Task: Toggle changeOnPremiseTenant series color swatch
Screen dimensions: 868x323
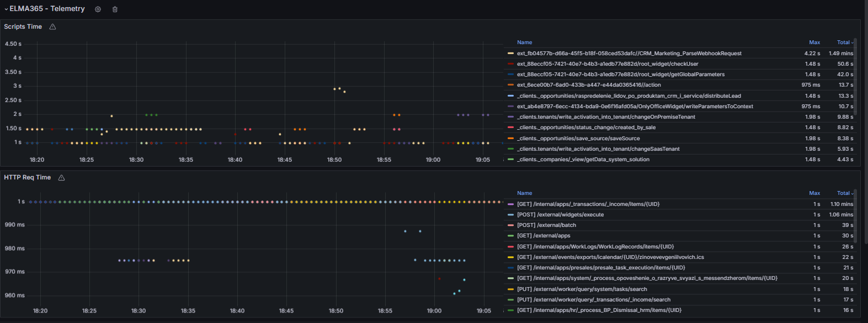Action: (x=510, y=117)
